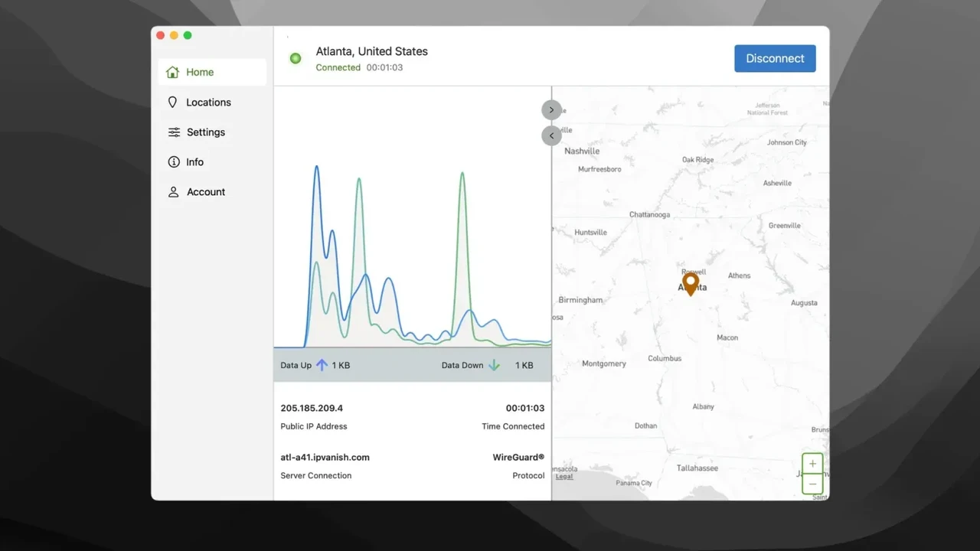Viewport: 980px width, 551px height.
Task: Click the Locations pin icon
Action: pyautogui.click(x=173, y=102)
